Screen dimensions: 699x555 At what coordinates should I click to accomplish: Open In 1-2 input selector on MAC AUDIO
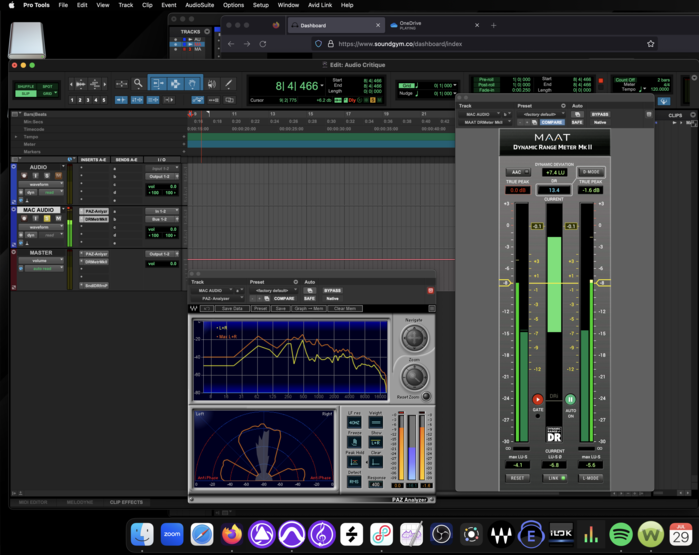click(x=162, y=211)
